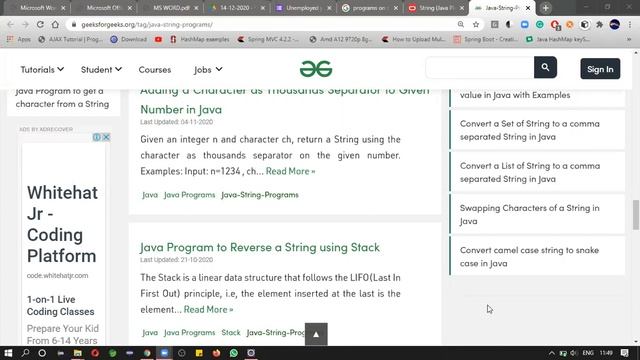The width and height of the screenshot is (640, 360).
Task: Switch to the 14-12-2020 tab
Action: coord(236,8)
